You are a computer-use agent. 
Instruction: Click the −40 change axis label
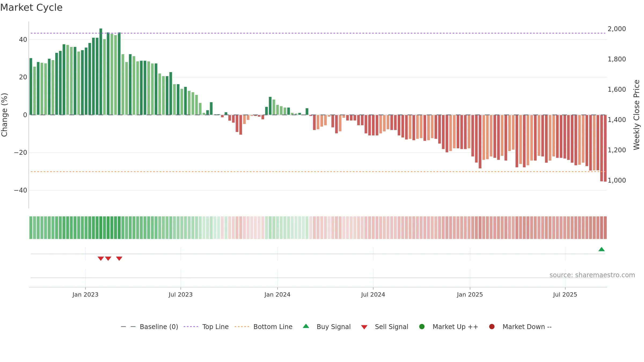[x=21, y=190]
